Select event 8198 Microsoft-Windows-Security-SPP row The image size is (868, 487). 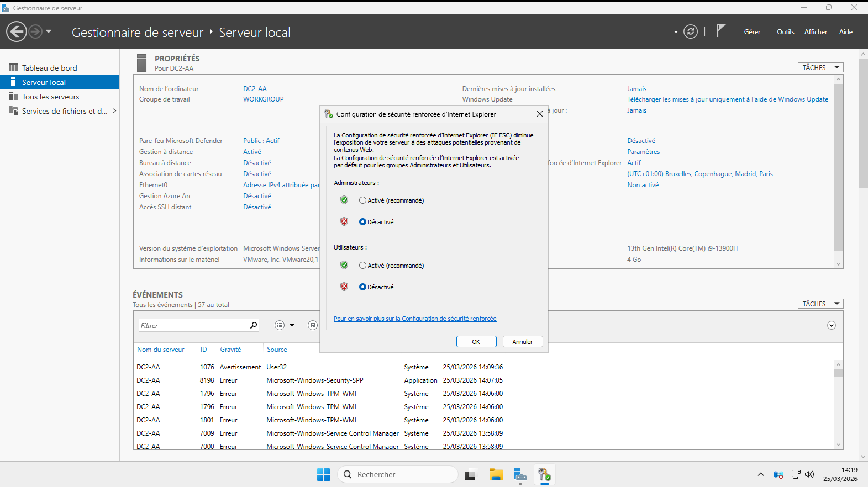pos(484,380)
